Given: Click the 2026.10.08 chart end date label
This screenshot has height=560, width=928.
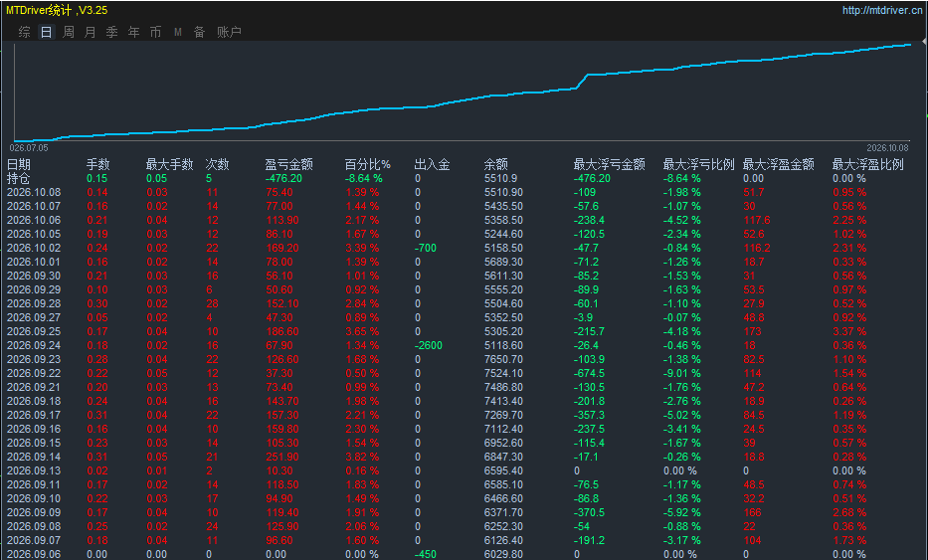Looking at the screenshot, I should tap(887, 148).
